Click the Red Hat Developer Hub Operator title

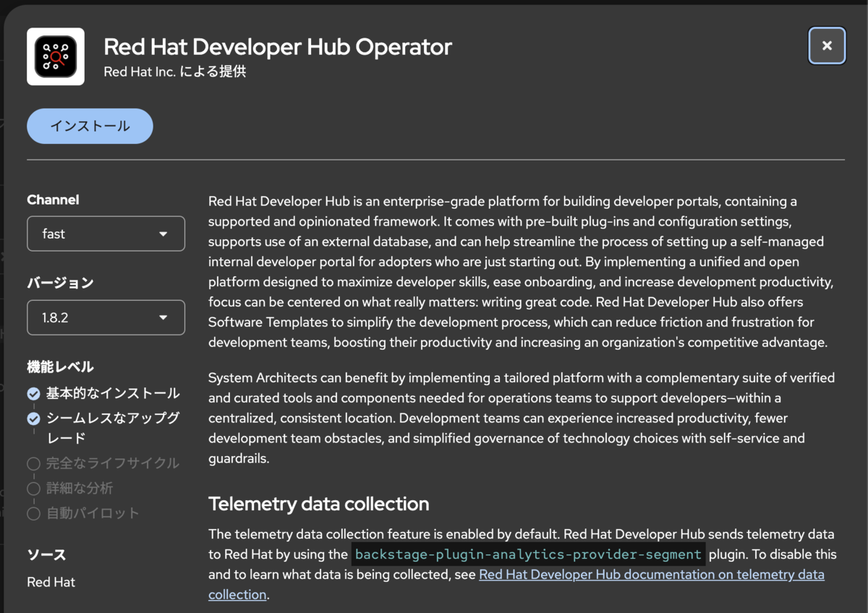[x=278, y=47]
